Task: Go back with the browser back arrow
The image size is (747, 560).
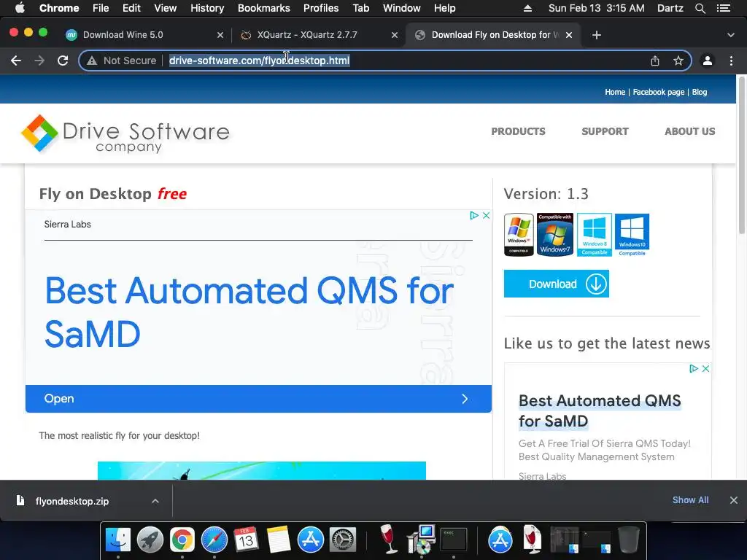Action: point(16,61)
